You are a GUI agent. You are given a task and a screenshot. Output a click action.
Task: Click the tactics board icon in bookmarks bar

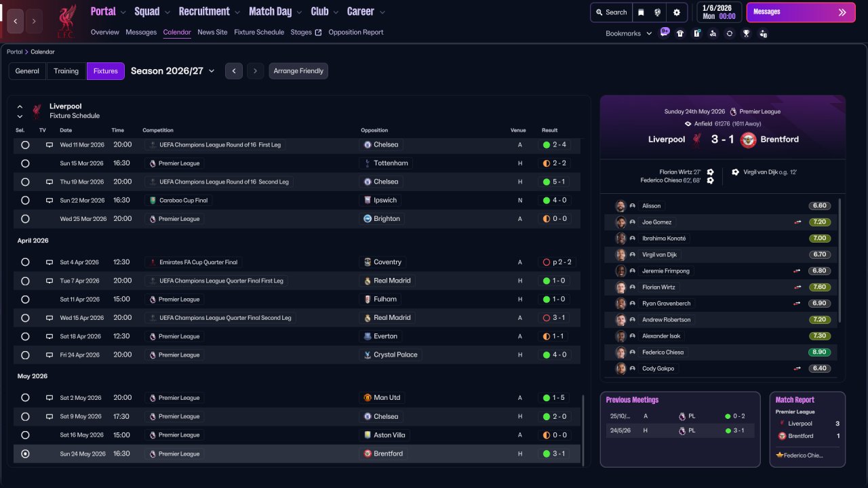pyautogui.click(x=696, y=33)
